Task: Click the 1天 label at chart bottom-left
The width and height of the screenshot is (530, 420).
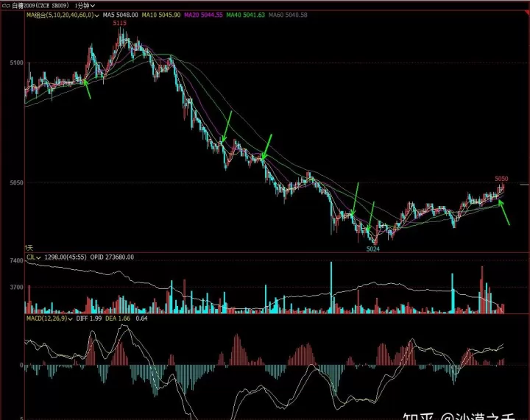Action: click(29, 248)
